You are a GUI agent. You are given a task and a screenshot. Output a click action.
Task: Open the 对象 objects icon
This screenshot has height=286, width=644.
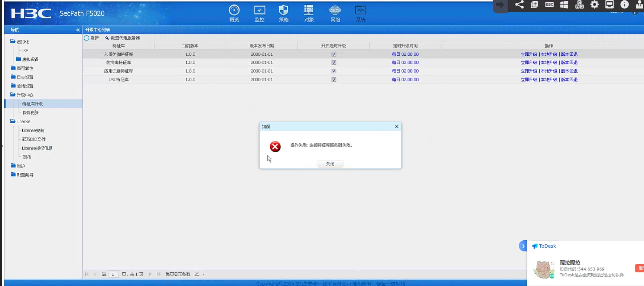coord(309,10)
